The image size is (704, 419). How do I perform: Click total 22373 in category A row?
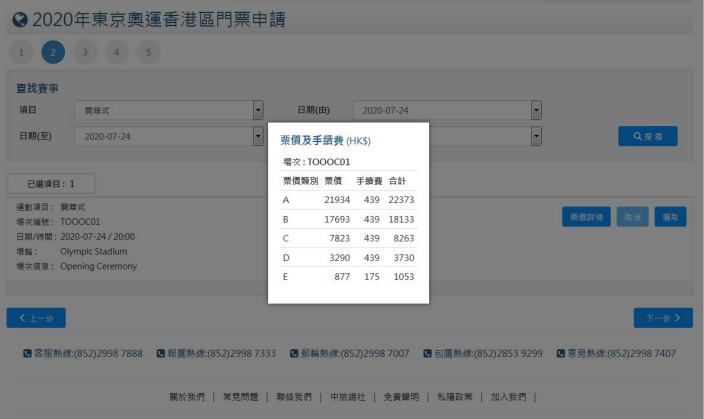pos(401,200)
